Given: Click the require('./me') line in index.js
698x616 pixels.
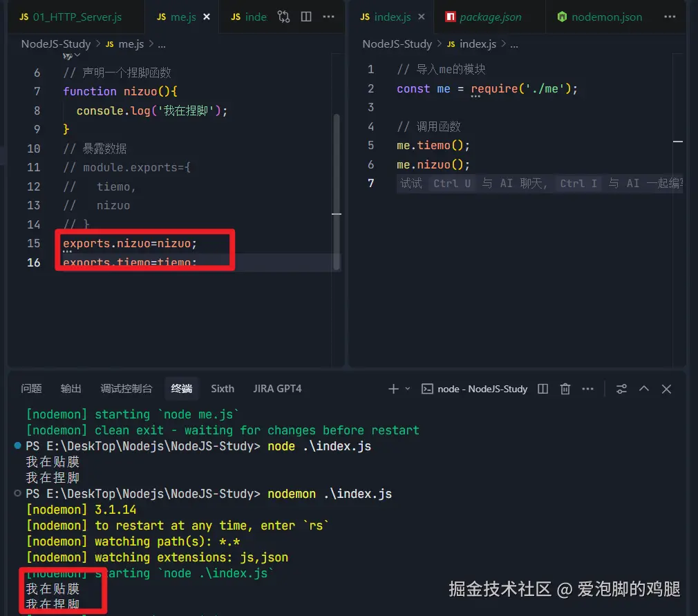Looking at the screenshot, I should pyautogui.click(x=487, y=89).
